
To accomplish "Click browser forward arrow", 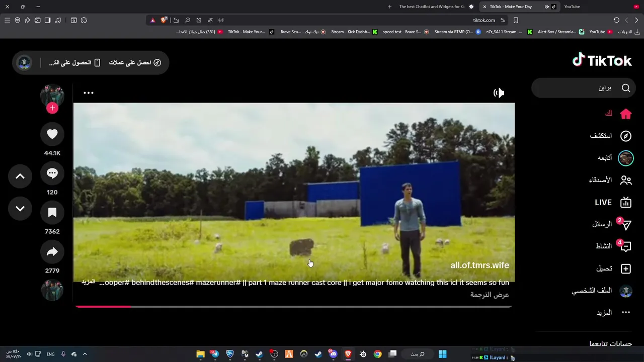I will [x=626, y=20].
